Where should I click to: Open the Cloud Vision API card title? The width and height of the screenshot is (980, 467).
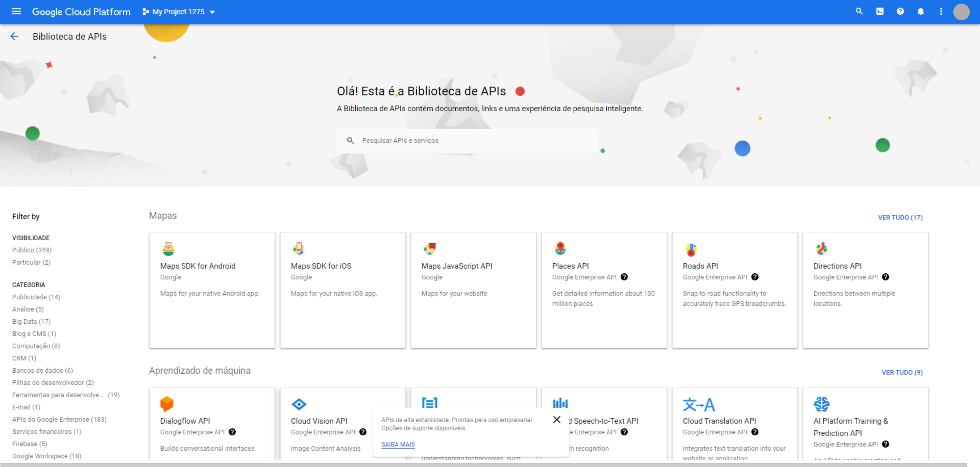319,421
